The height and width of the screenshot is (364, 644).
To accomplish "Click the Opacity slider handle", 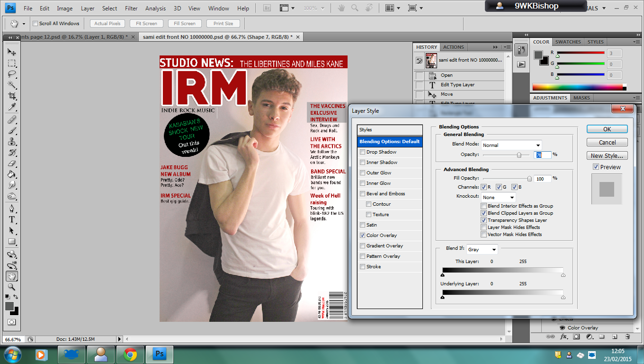I will [519, 155].
